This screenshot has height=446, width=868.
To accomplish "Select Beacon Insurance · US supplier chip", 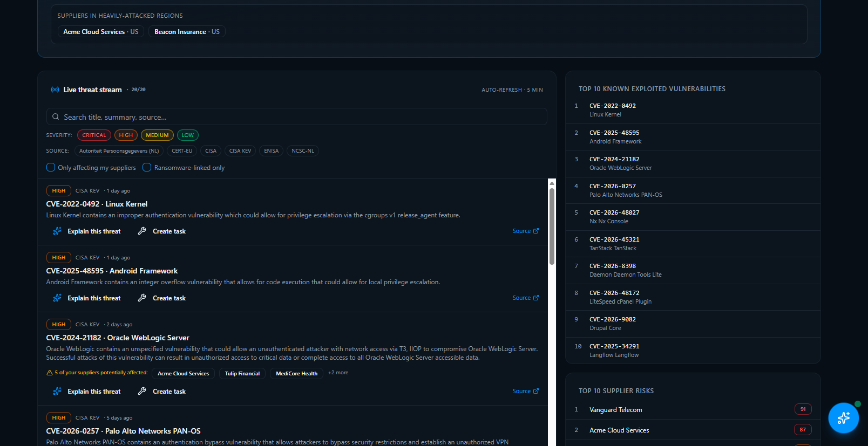I will (187, 32).
